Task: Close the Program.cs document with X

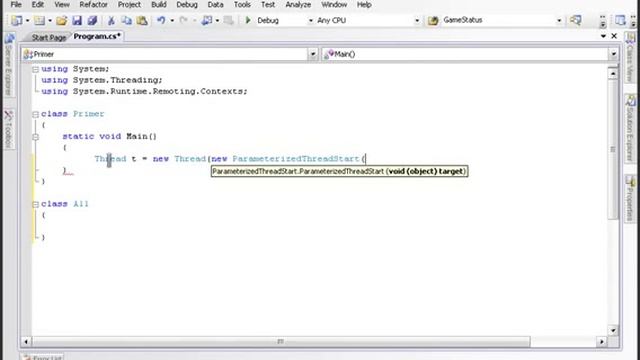Action: click(x=614, y=36)
